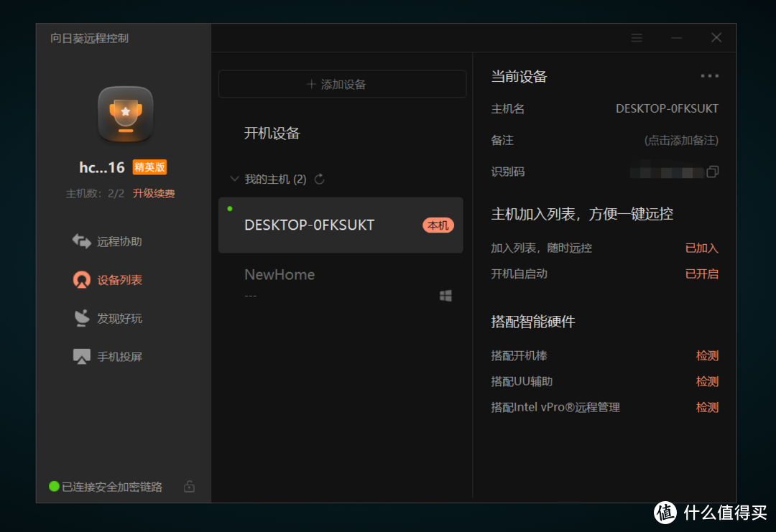The height and width of the screenshot is (532, 776).
Task: Open 手机投屏 section
Action: click(107, 357)
